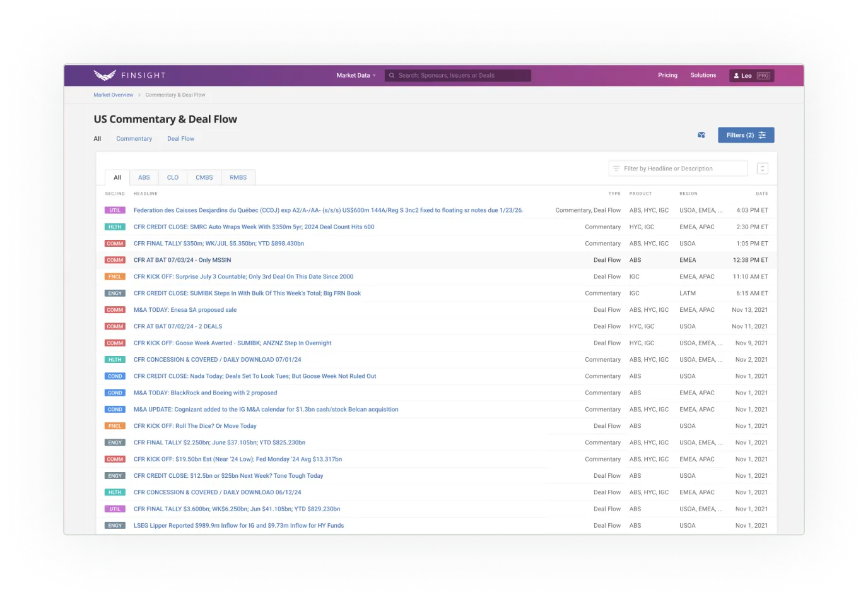This screenshot has height=599, width=868.
Task: Click the email alerts envelope icon
Action: (x=701, y=135)
